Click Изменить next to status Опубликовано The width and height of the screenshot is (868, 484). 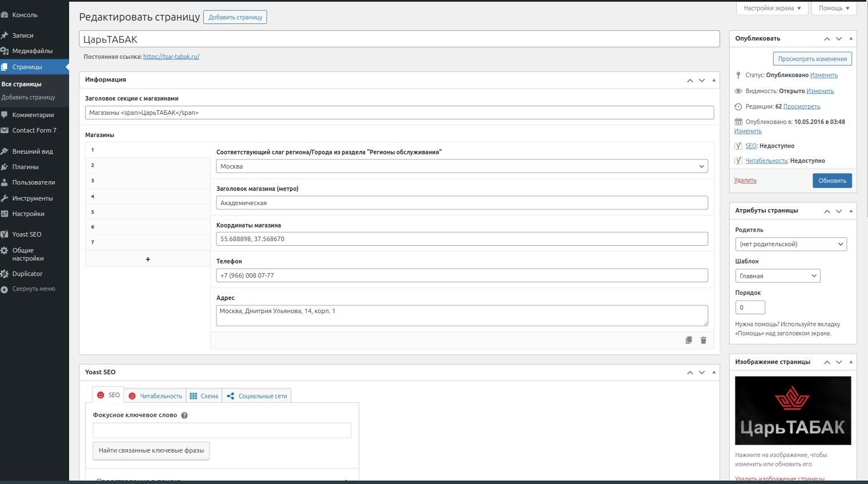(x=823, y=75)
